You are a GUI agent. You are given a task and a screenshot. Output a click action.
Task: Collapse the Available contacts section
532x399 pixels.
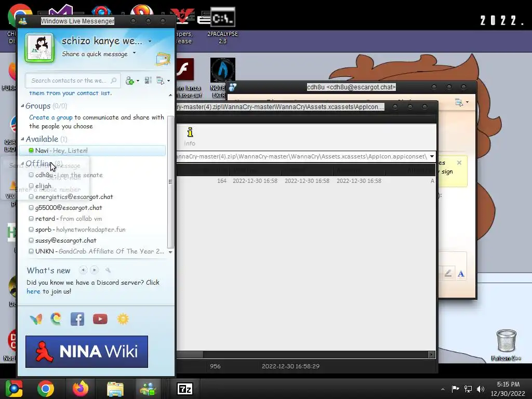click(22, 139)
